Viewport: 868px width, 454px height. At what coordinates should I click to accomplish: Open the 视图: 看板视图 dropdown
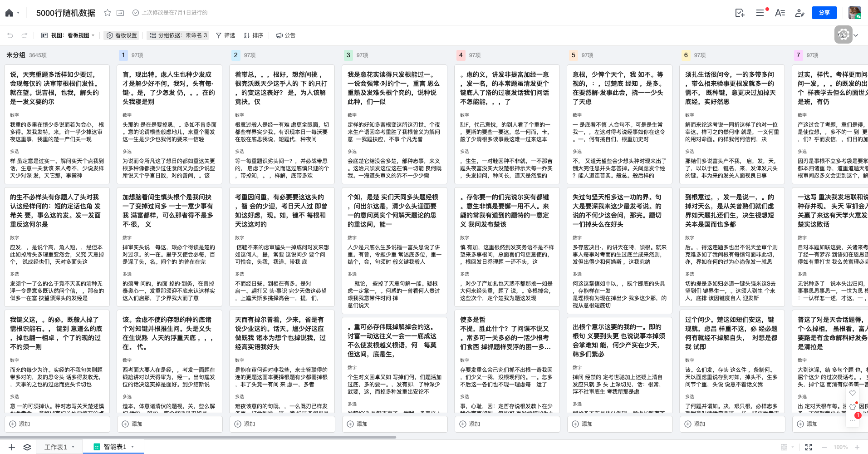pos(68,35)
